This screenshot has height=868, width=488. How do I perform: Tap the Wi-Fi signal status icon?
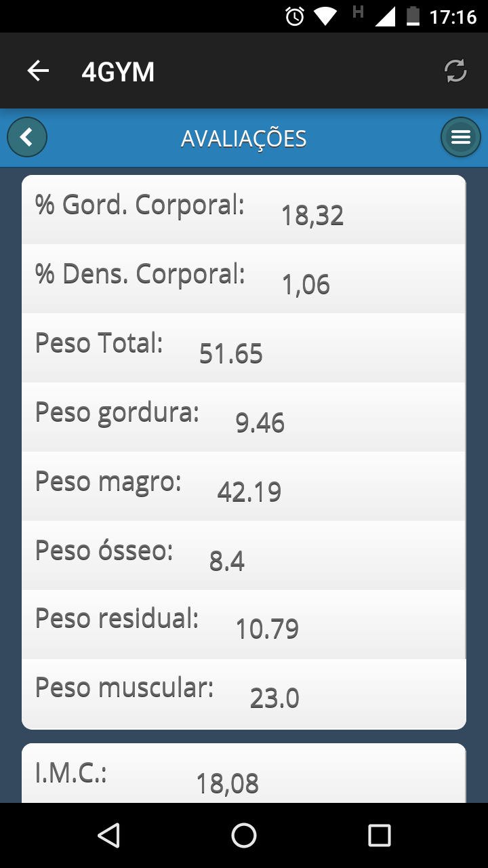[x=325, y=16]
